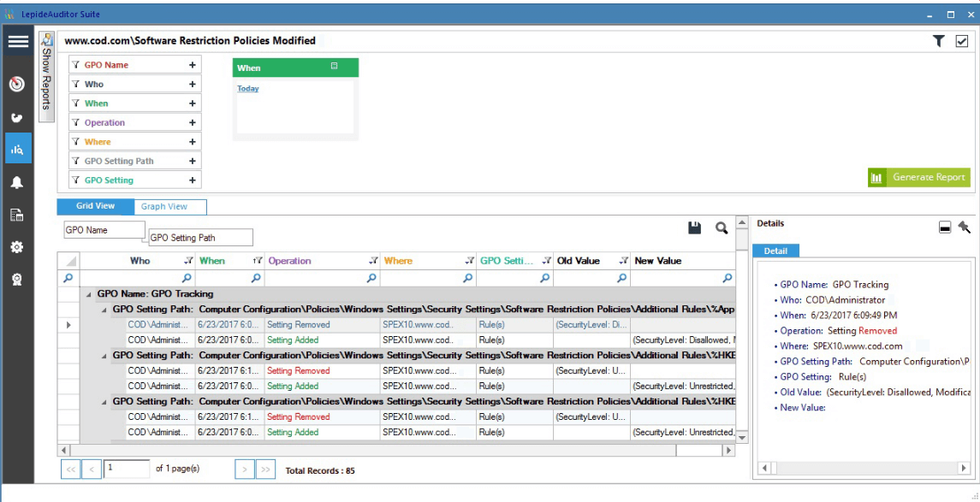Save the grid with the floppy disk icon

[x=694, y=228]
